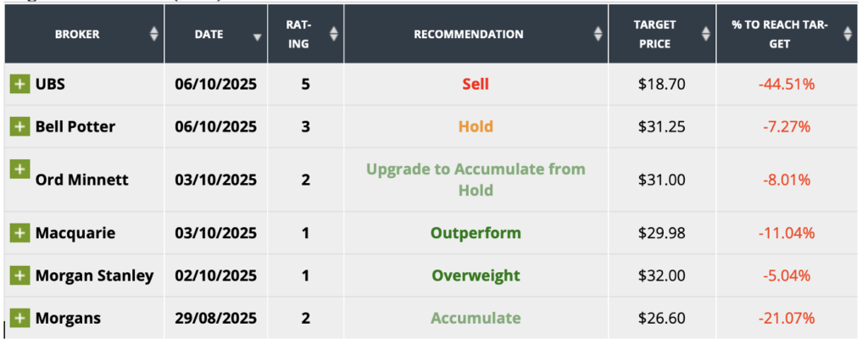Image resolution: width=868 pixels, height=350 pixels.
Task: Sort by Date using arrow icon
Action: tap(258, 36)
